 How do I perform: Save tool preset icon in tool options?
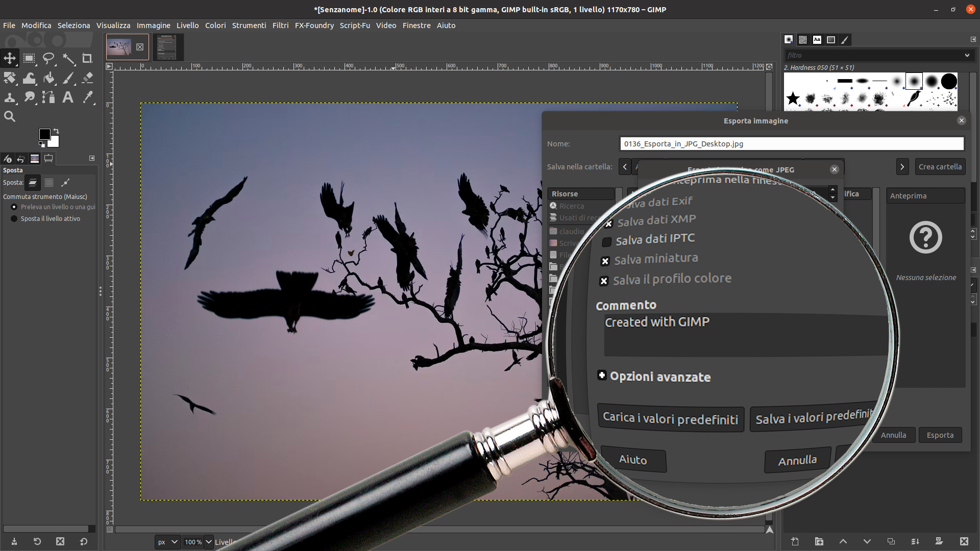click(x=14, y=541)
